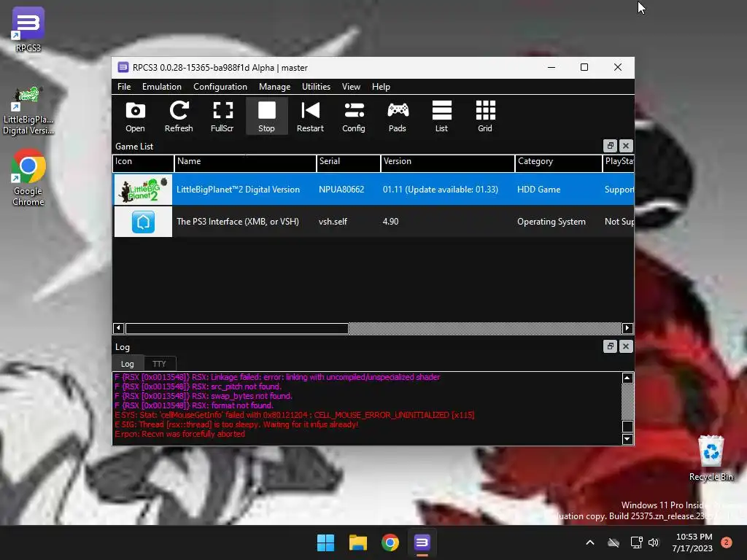Click the log vertical scrollbar thumb
This screenshot has width=747, height=560.
(x=627, y=427)
